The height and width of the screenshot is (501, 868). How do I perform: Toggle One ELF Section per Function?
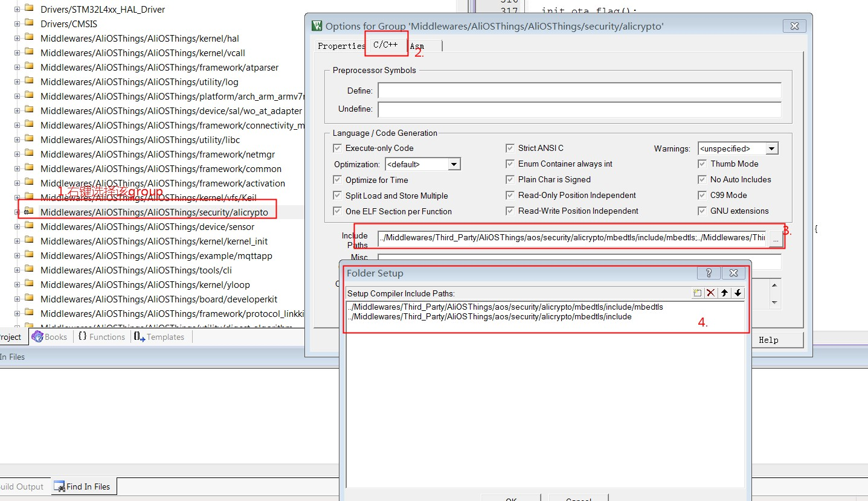pos(337,211)
